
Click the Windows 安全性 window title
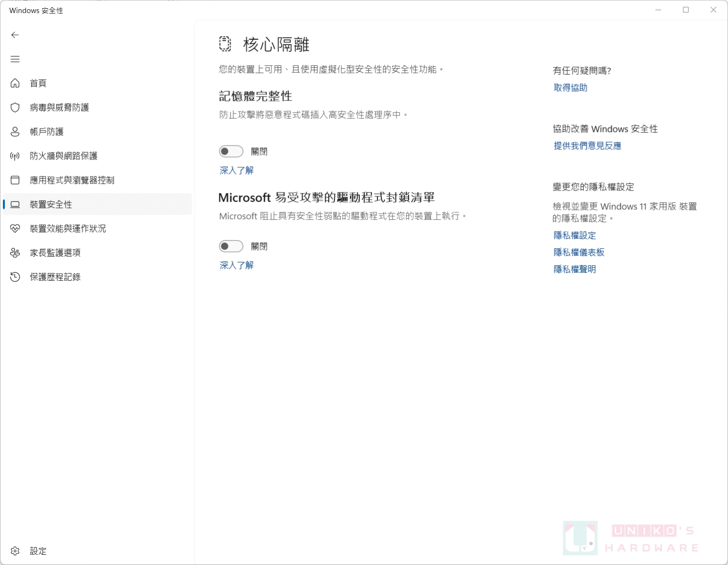point(36,11)
